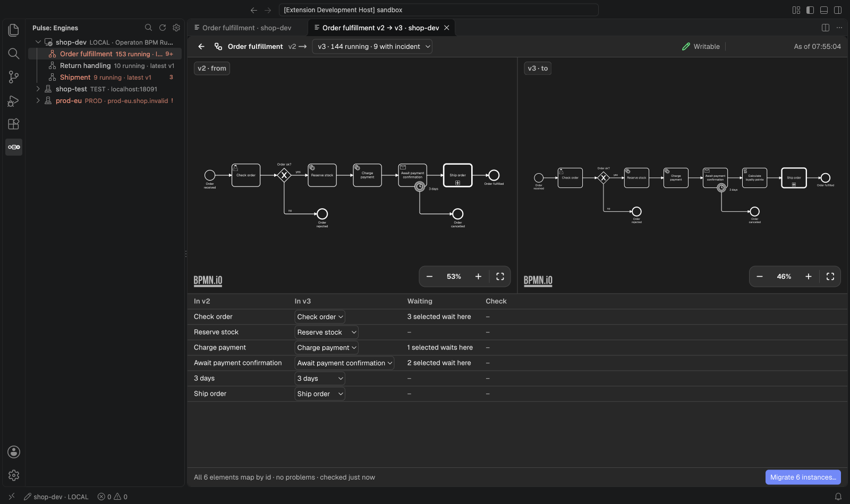Open notifications bell in status bar
The height and width of the screenshot is (504, 850).
click(838, 497)
